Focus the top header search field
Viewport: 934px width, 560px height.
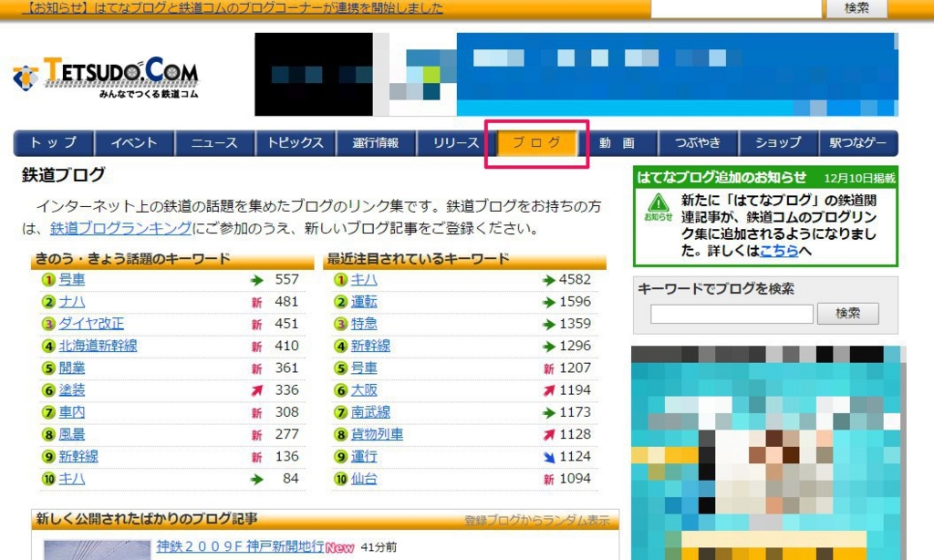click(x=736, y=7)
